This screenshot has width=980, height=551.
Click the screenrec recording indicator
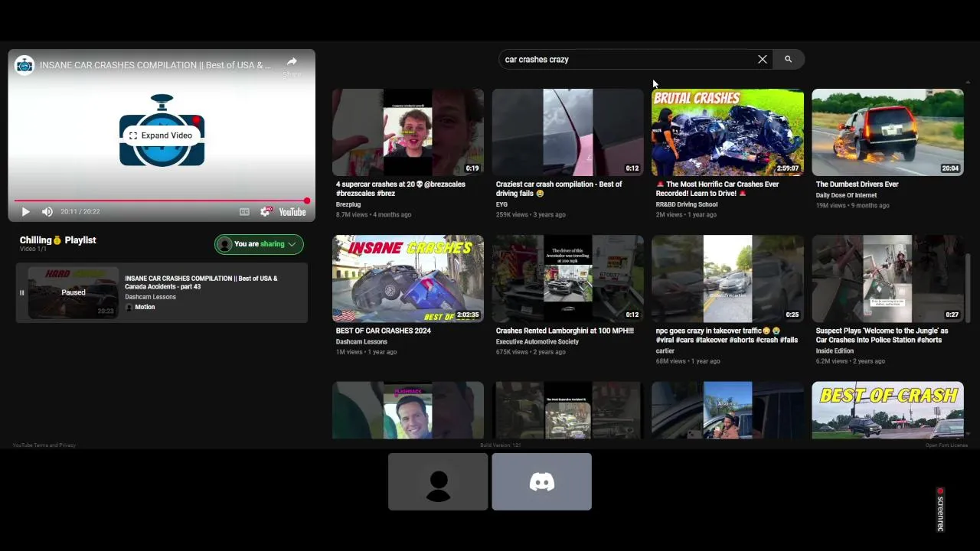[940, 509]
